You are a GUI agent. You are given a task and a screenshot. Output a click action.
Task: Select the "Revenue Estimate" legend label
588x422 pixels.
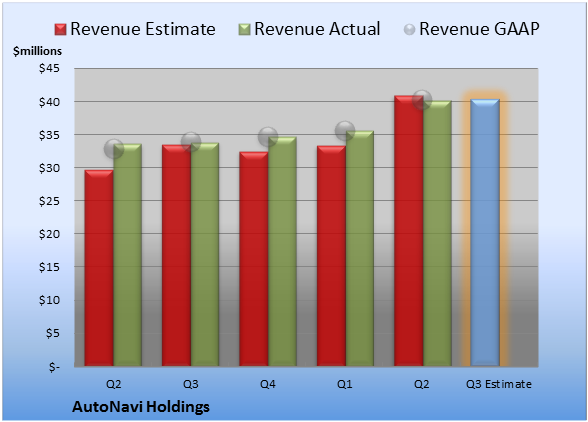click(143, 29)
